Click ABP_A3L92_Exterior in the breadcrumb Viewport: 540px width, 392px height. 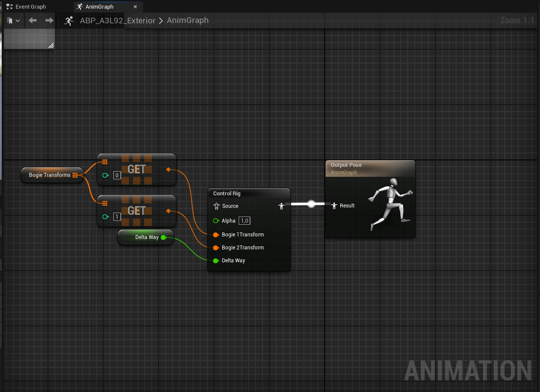click(x=117, y=20)
